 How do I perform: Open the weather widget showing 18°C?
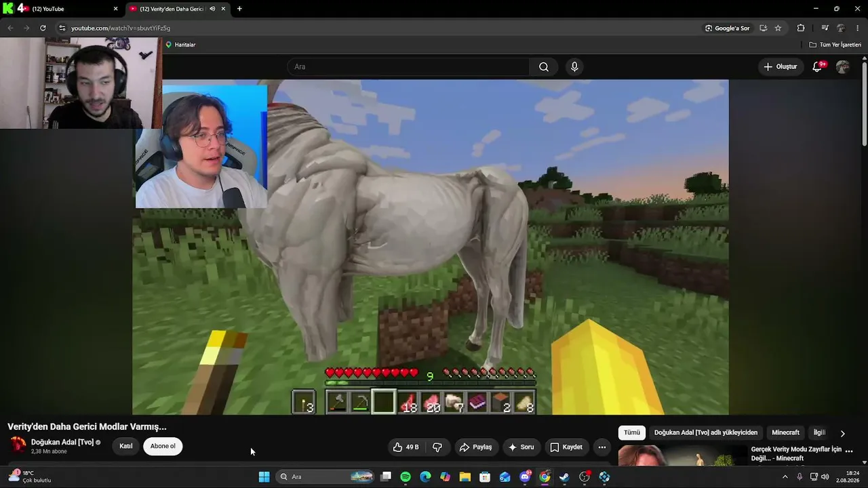tap(30, 476)
